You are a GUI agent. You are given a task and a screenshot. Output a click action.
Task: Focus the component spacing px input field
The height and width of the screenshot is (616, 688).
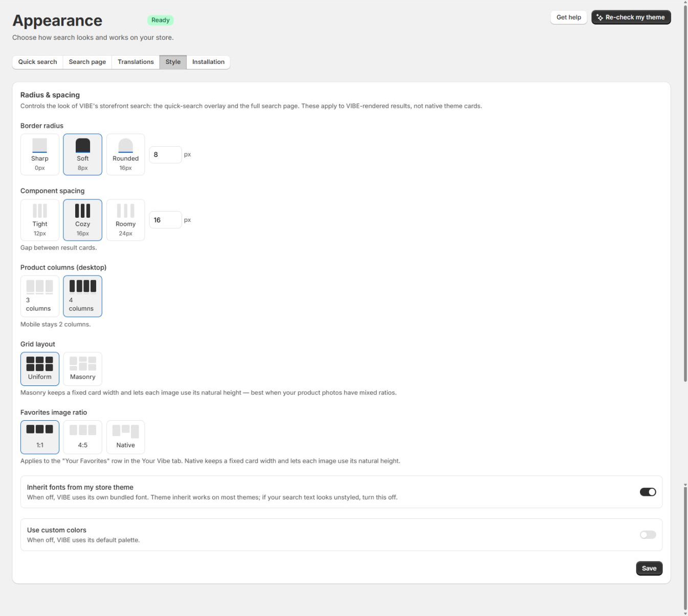click(165, 220)
